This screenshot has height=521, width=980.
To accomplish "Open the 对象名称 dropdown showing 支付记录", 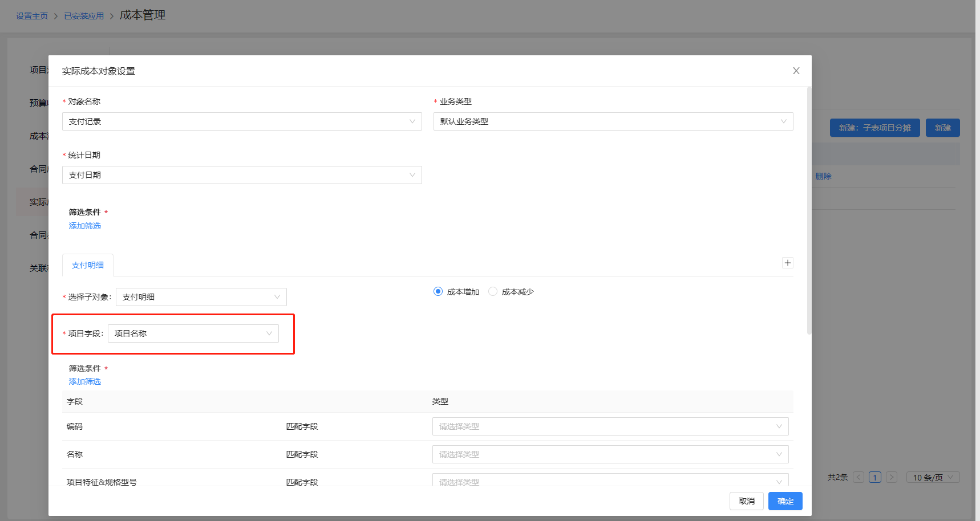I will (242, 121).
